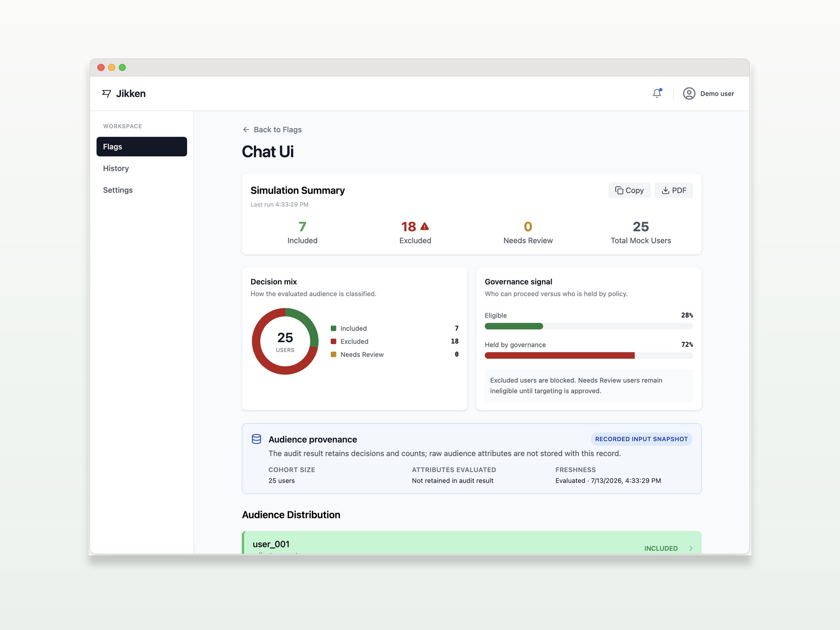Click the Demo user avatar icon
Image resolution: width=840 pixels, height=630 pixels.
[x=689, y=93]
